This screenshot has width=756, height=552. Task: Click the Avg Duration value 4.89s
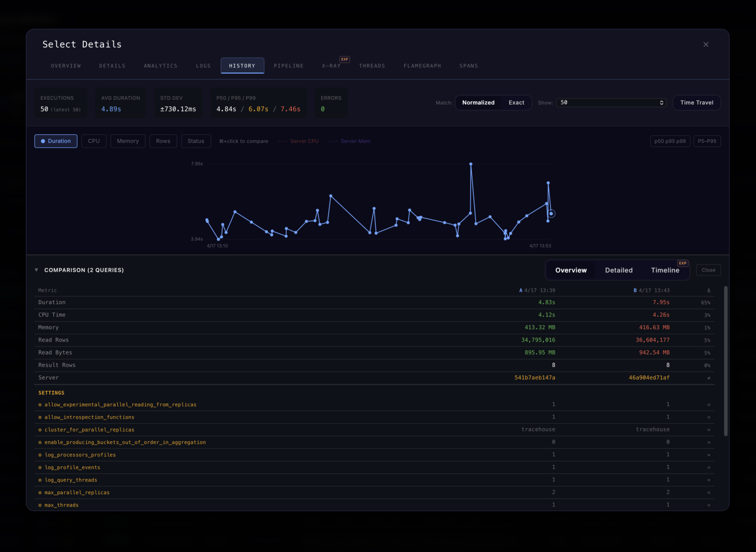click(111, 109)
